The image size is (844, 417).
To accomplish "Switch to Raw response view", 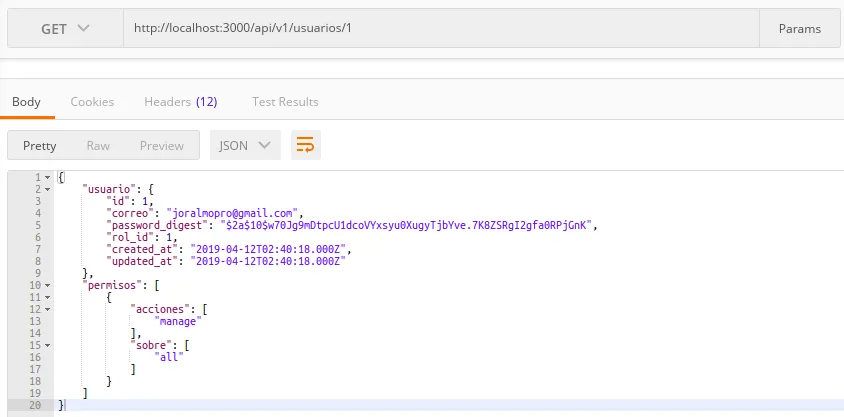I will coord(98,145).
